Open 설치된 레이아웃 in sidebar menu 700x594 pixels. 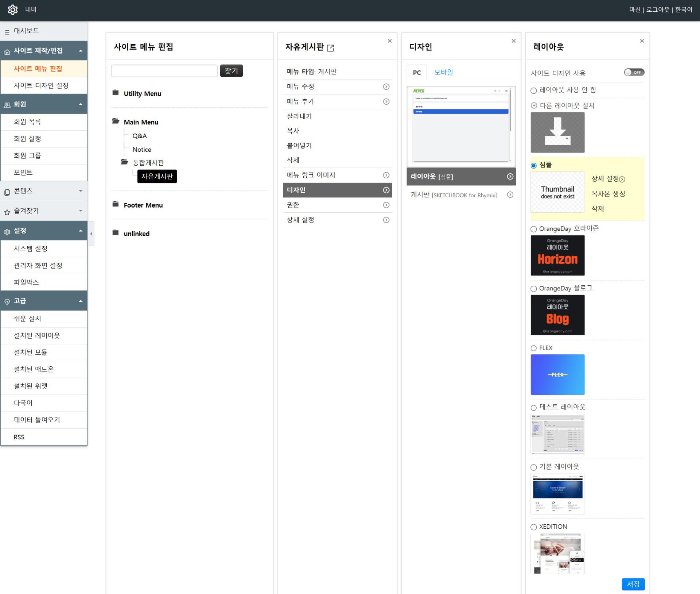pos(37,336)
